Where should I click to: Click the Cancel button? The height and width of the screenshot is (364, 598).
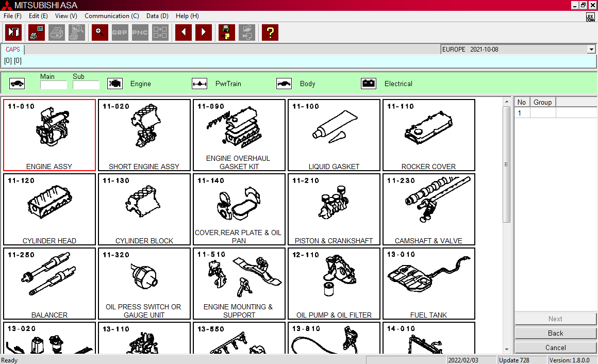tap(555, 348)
